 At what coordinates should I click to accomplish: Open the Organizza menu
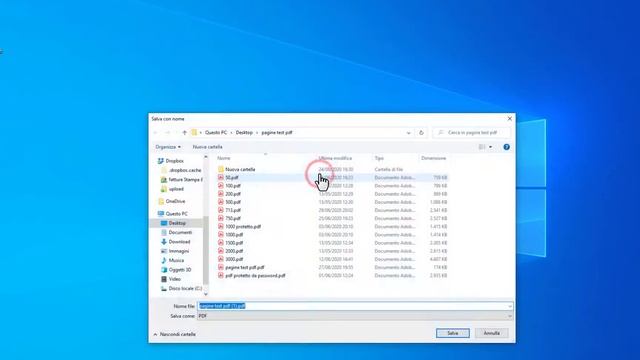[x=168, y=147]
